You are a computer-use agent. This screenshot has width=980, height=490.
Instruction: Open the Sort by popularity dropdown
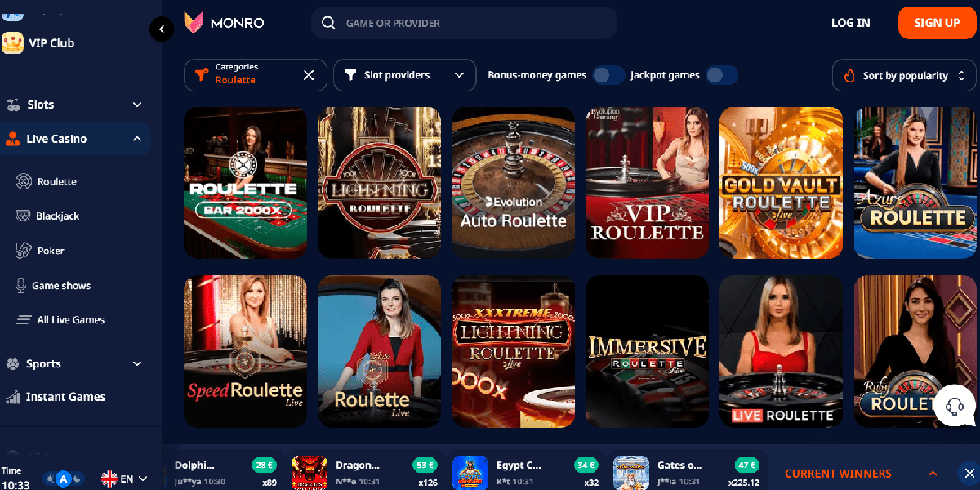pyautogui.click(x=904, y=75)
